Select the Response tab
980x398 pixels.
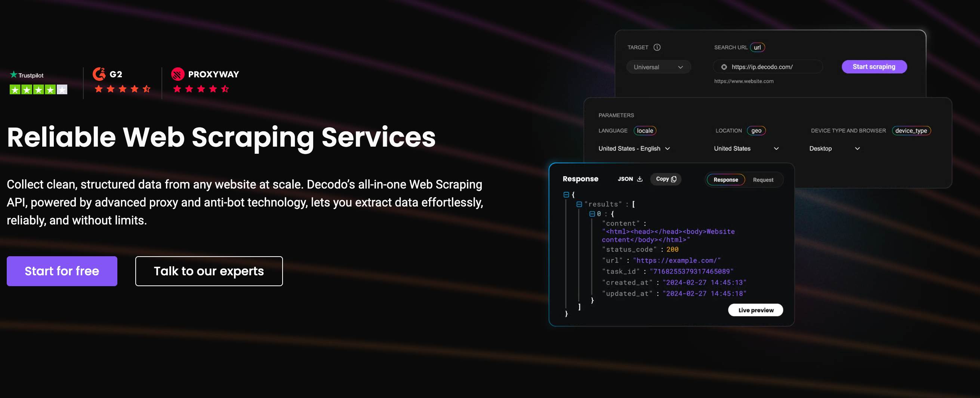coord(726,180)
